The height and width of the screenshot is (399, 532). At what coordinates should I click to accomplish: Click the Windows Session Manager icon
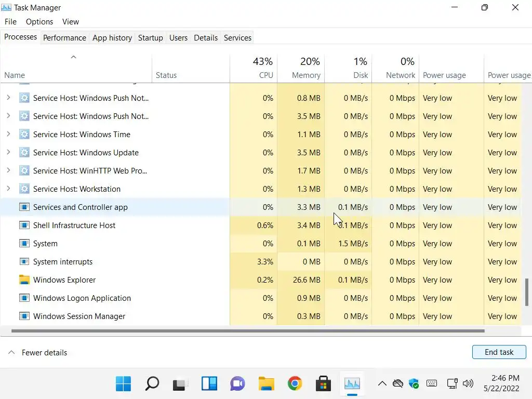point(24,316)
